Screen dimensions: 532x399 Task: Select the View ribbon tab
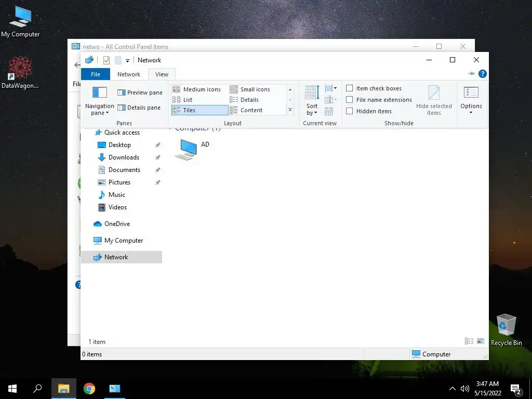pyautogui.click(x=162, y=74)
